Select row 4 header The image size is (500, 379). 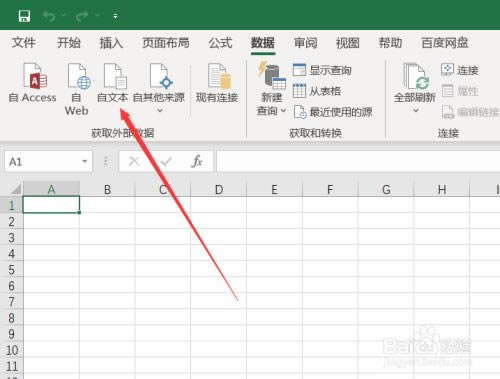pyautogui.click(x=11, y=253)
